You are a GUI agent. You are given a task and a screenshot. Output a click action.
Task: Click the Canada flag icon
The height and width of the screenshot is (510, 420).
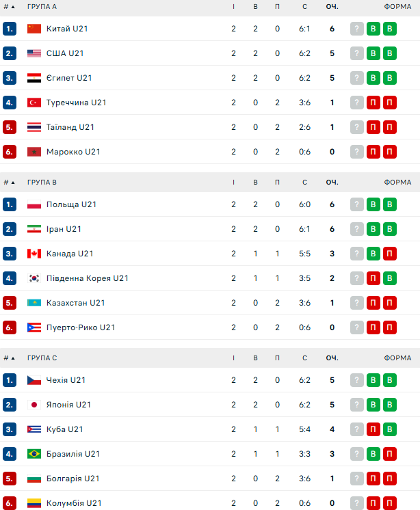tap(34, 254)
